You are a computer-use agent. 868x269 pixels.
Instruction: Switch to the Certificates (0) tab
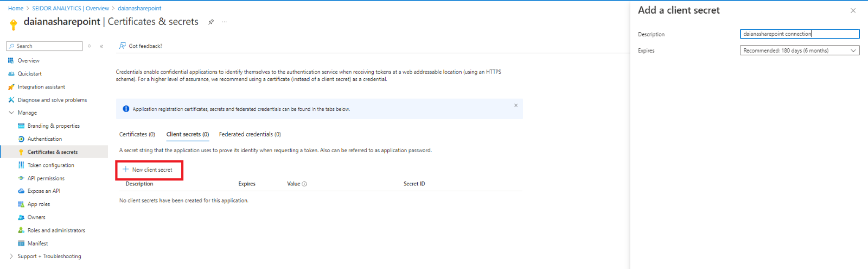137,134
